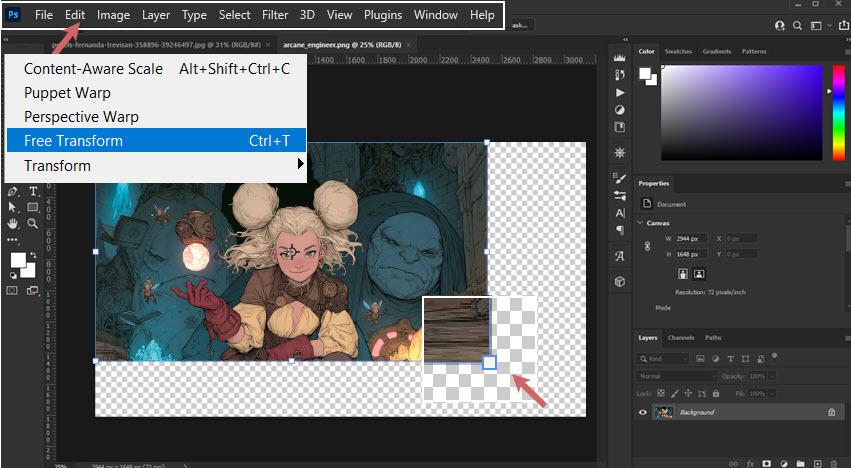Image resolution: width=851 pixels, height=468 pixels.
Task: Toggle shape layer filter in Layers panel
Action: [x=746, y=358]
